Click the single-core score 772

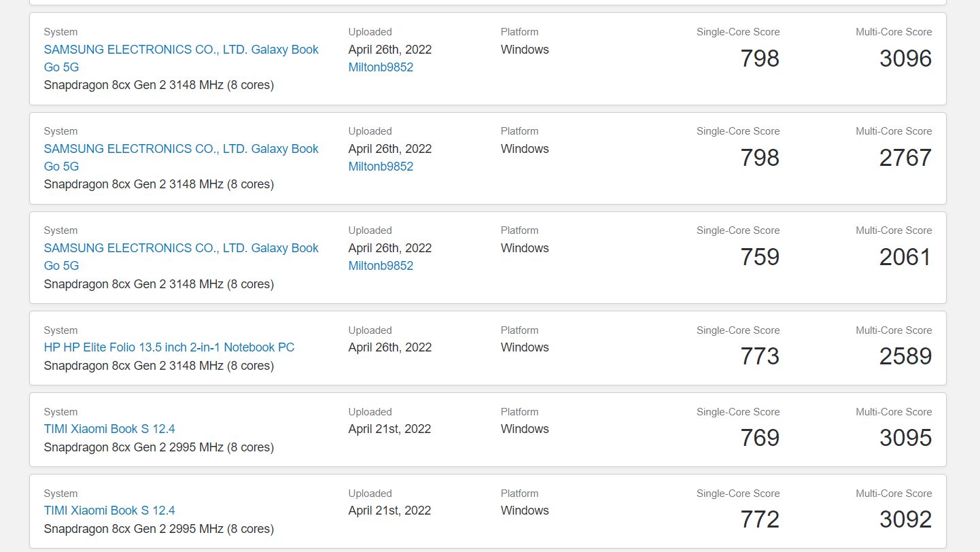760,519
